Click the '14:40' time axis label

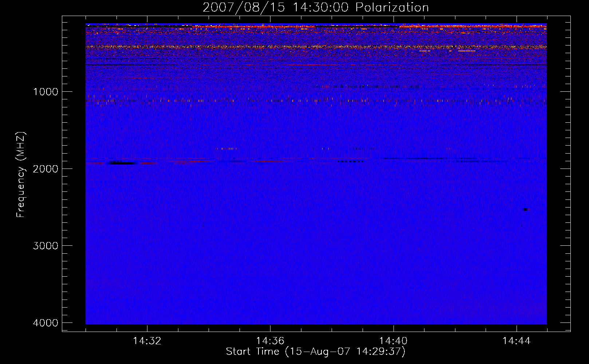click(x=393, y=341)
